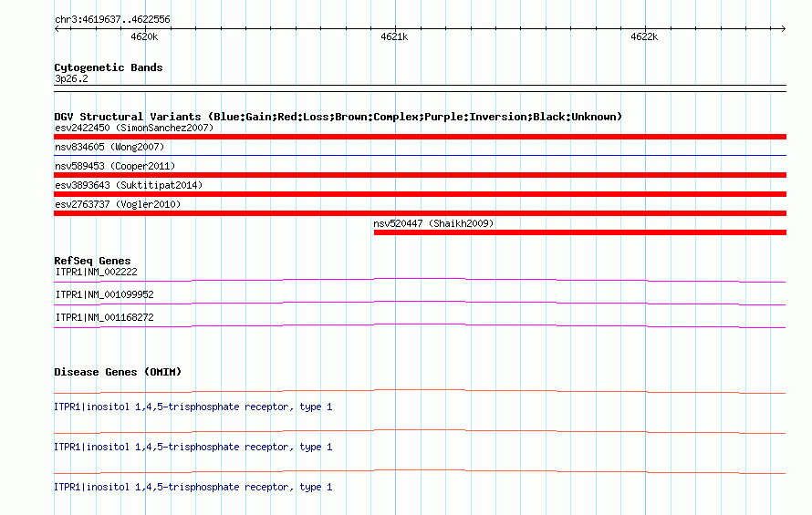Open the second ITPR1 inositol trisphosphate receptor link
The width and height of the screenshot is (812, 515).
point(193,447)
